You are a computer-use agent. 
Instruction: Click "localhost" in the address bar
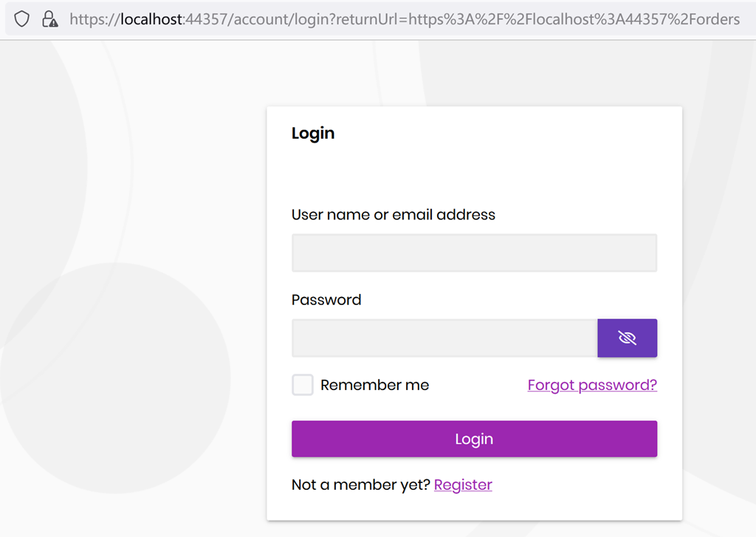point(151,19)
